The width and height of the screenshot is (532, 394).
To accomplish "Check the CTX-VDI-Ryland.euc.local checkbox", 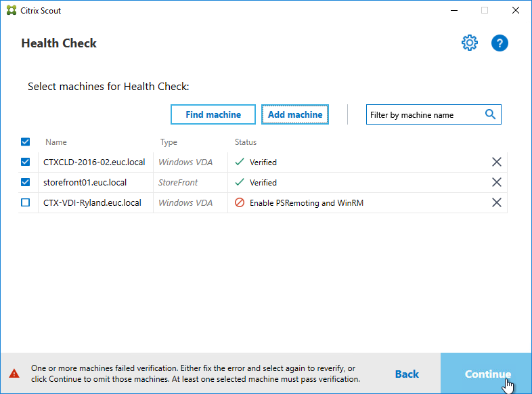I will click(26, 202).
